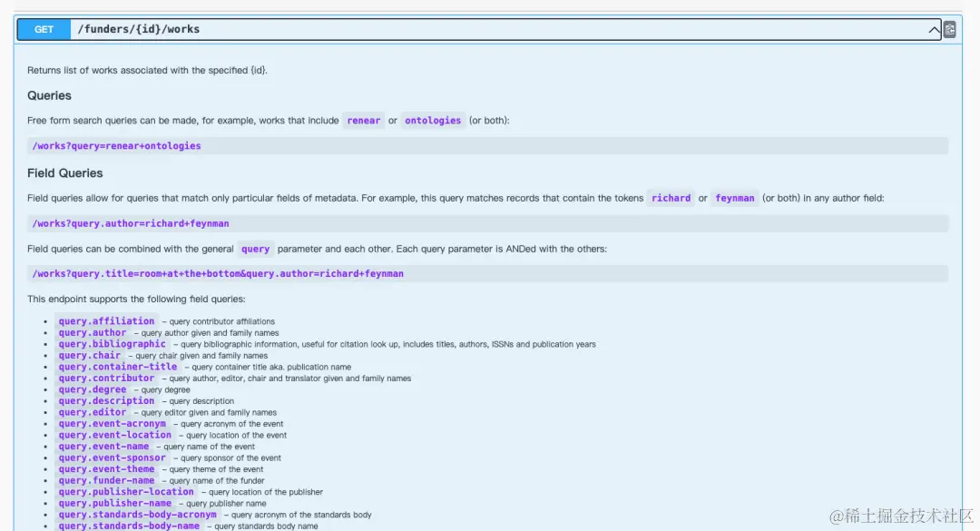Click the 'query location of the publisher' description

click(266, 492)
